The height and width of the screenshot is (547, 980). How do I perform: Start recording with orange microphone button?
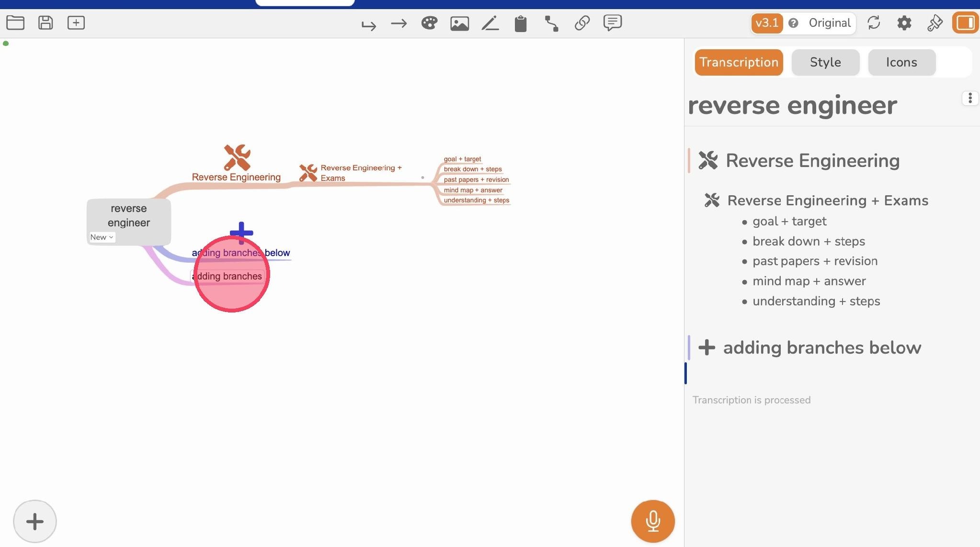[x=653, y=521]
